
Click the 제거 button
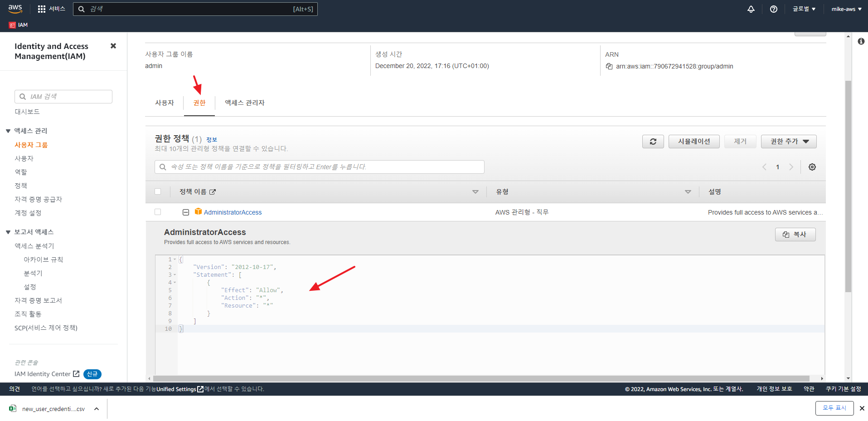[740, 142]
